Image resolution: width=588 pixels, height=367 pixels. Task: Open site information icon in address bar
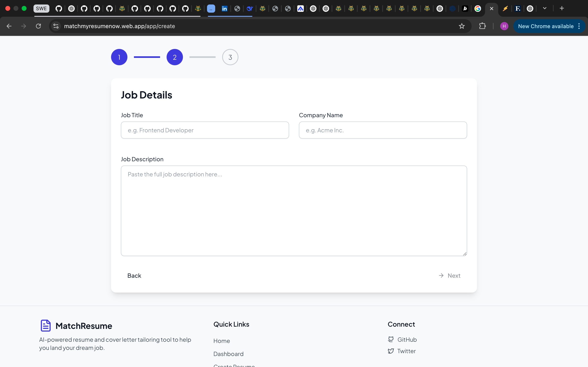tap(56, 26)
